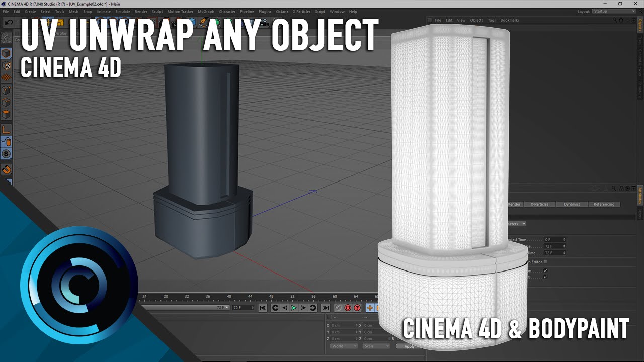The width and height of the screenshot is (644, 362).
Task: Open the Layers side tab
Action: click(640, 215)
